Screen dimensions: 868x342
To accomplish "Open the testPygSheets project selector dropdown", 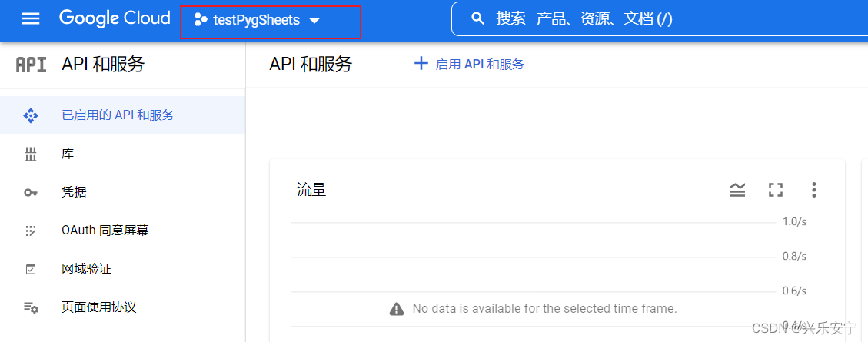I will pos(258,21).
